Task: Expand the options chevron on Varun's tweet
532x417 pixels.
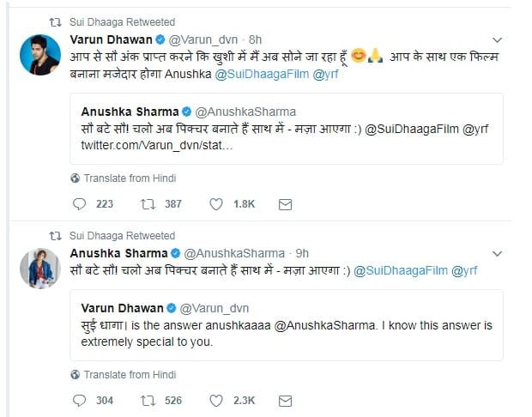Action: (498, 39)
